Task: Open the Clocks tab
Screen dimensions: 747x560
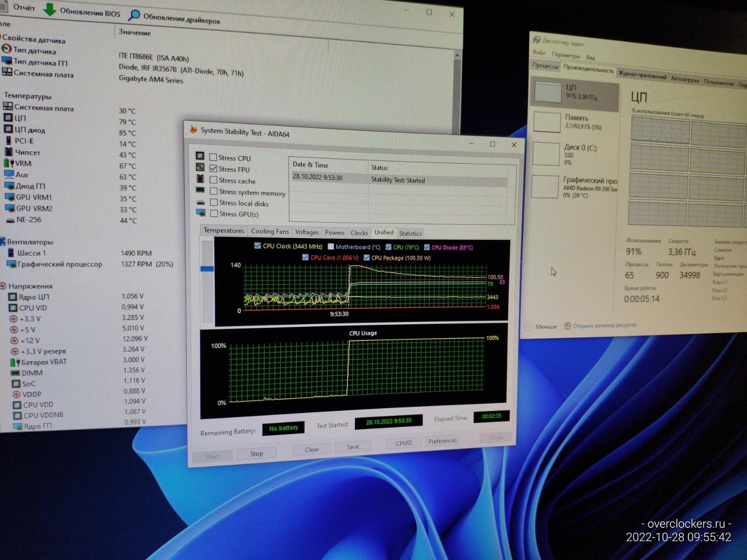Action: [x=359, y=233]
